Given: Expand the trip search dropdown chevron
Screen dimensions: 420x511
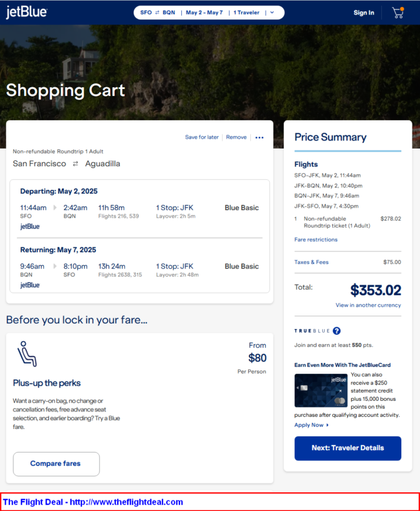Looking at the screenshot, I should [x=272, y=13].
